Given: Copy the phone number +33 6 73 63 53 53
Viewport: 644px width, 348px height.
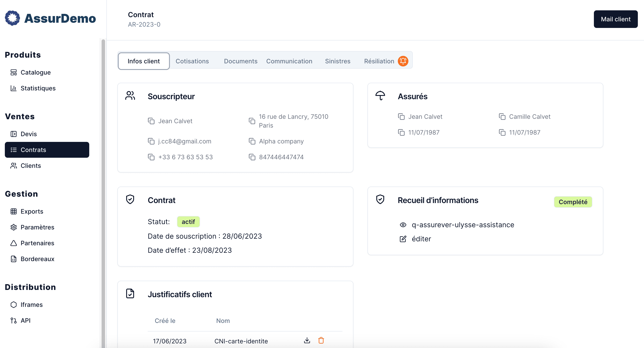Looking at the screenshot, I should coord(151,157).
